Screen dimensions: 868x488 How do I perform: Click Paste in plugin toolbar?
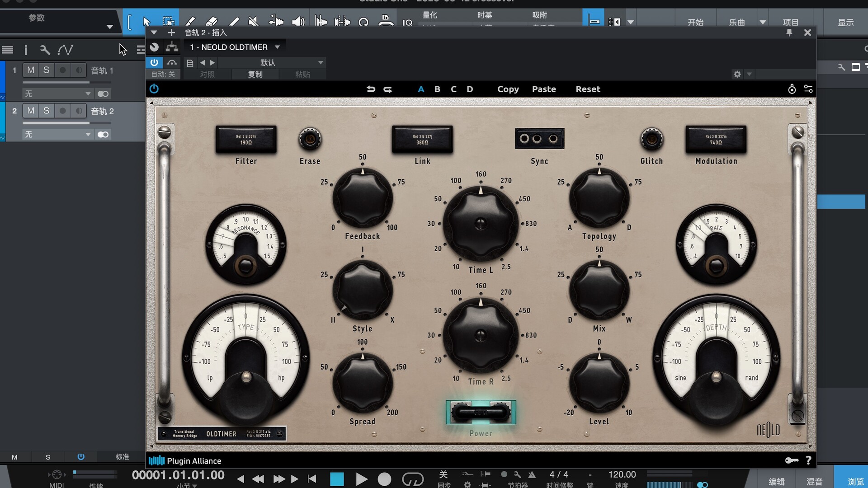tap(544, 89)
